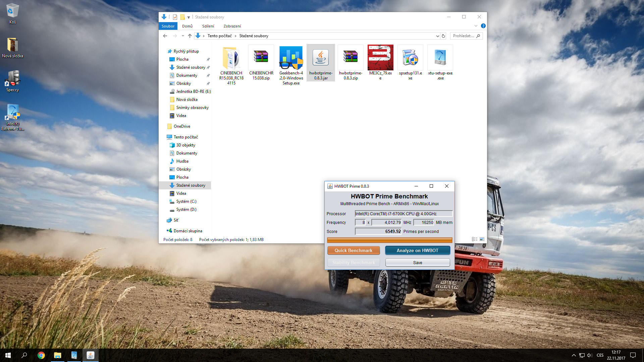Open the Recycle Bin (Koš) desktop icon
The height and width of the screenshot is (362, 644).
pos(12,13)
